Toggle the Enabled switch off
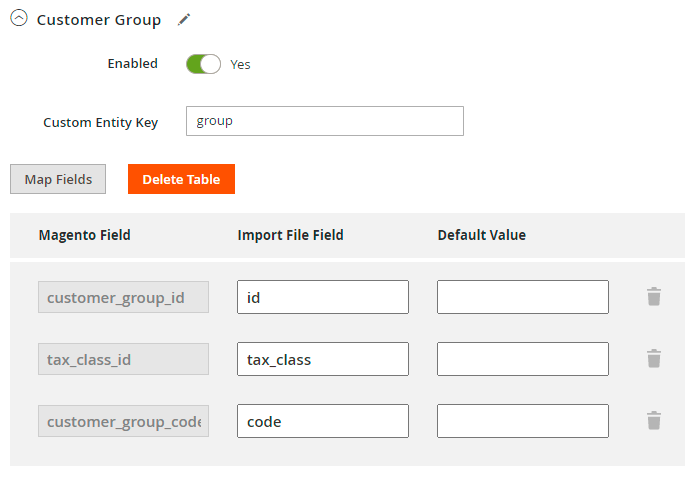685x477 pixels. 203,64
